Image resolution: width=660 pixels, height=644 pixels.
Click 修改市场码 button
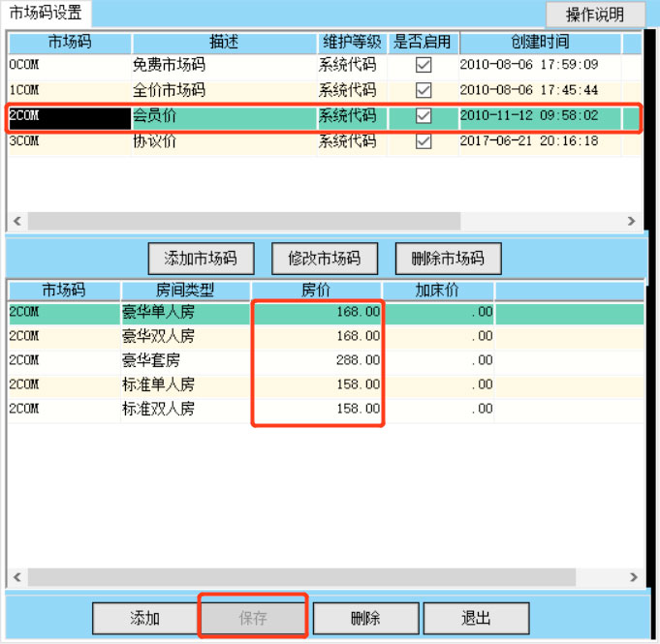(x=325, y=259)
